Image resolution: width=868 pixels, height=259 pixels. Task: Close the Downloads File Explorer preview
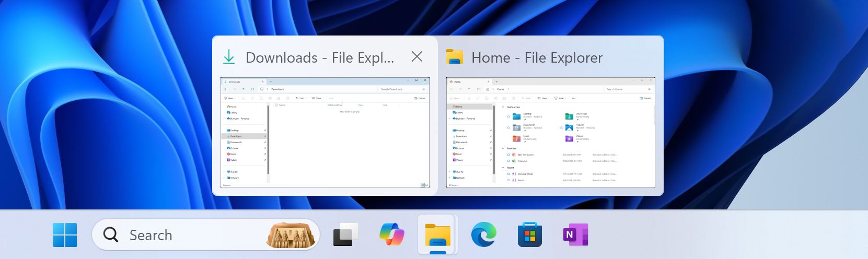point(417,56)
